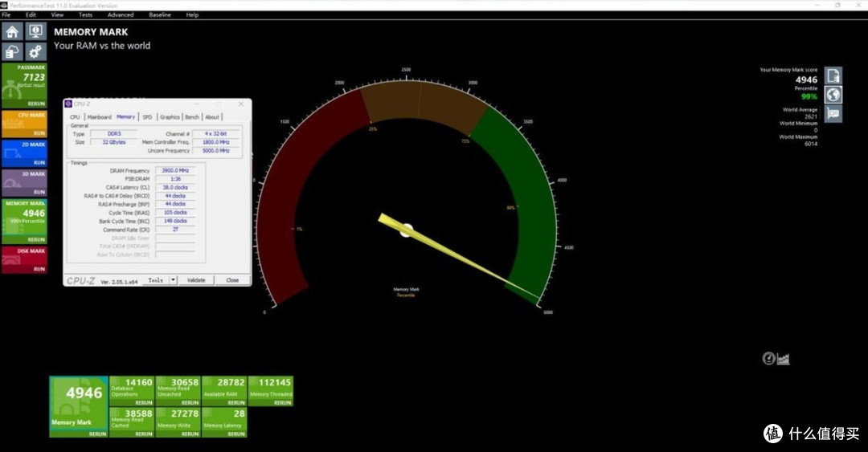Image resolution: width=868 pixels, height=452 pixels.
Task: Open the gauge chart view icon
Action: (x=768, y=359)
